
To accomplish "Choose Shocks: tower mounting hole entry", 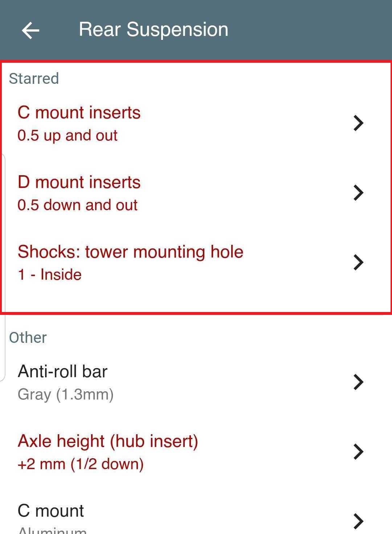I will [x=130, y=252].
